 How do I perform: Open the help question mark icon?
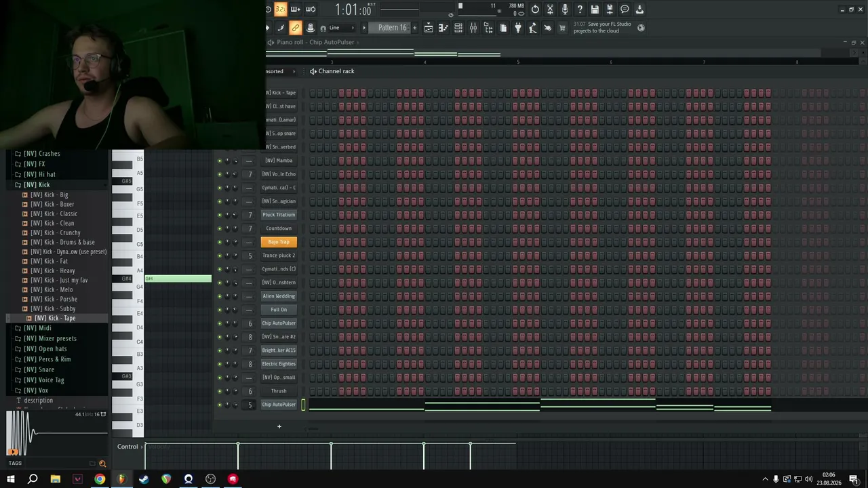[580, 9]
